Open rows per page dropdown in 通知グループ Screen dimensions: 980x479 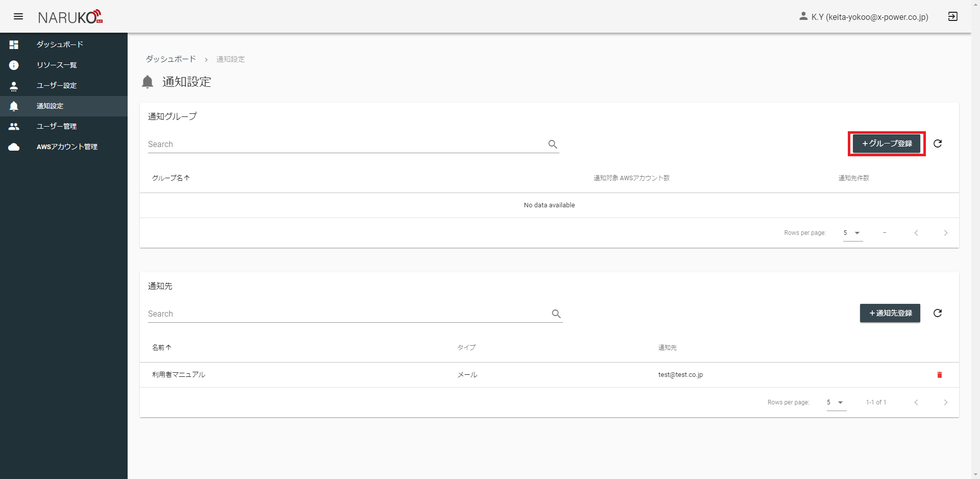coord(853,233)
